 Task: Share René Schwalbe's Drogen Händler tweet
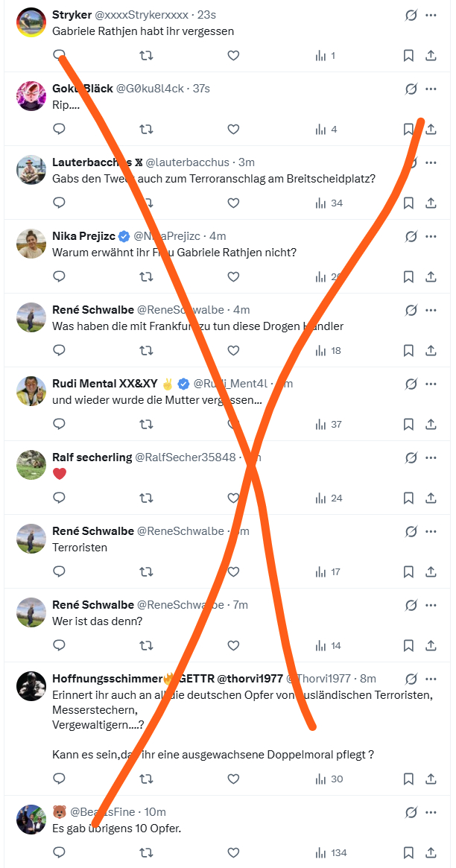click(x=431, y=350)
